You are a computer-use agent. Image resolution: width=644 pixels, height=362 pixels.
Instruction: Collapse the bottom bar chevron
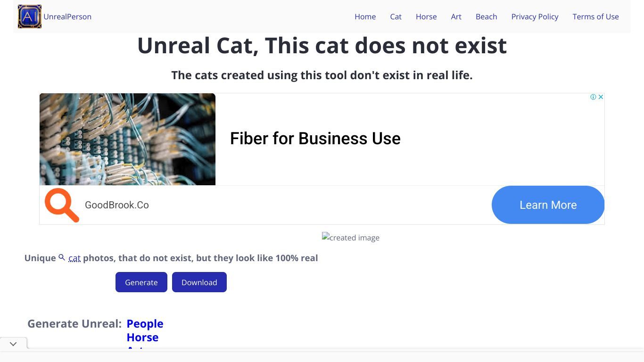13,344
